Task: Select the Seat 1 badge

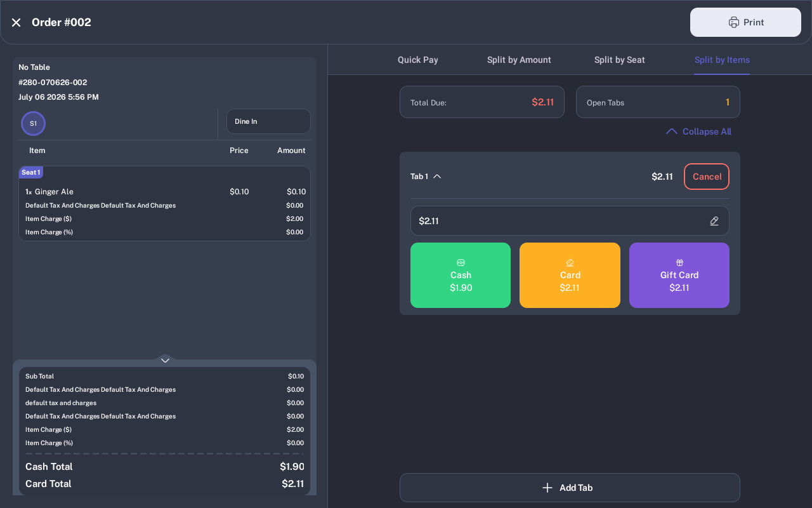Action: pyautogui.click(x=30, y=172)
